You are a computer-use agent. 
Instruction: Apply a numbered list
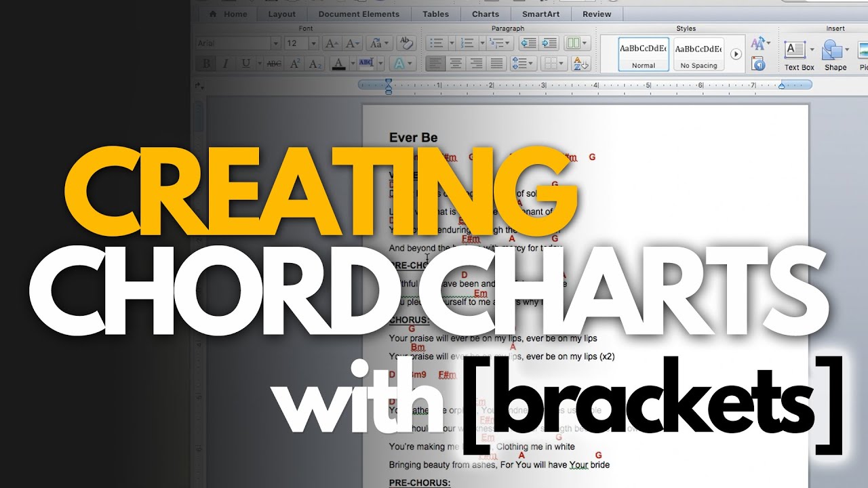467,43
